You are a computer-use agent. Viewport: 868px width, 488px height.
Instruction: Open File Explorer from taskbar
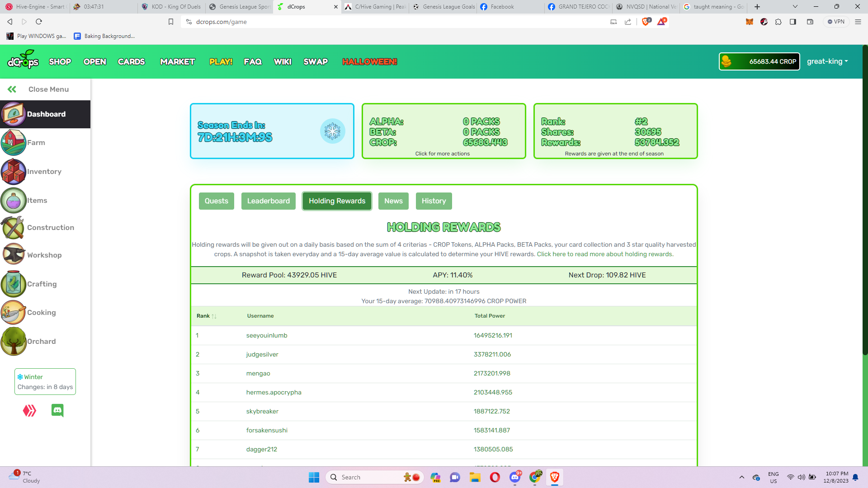[475, 477]
